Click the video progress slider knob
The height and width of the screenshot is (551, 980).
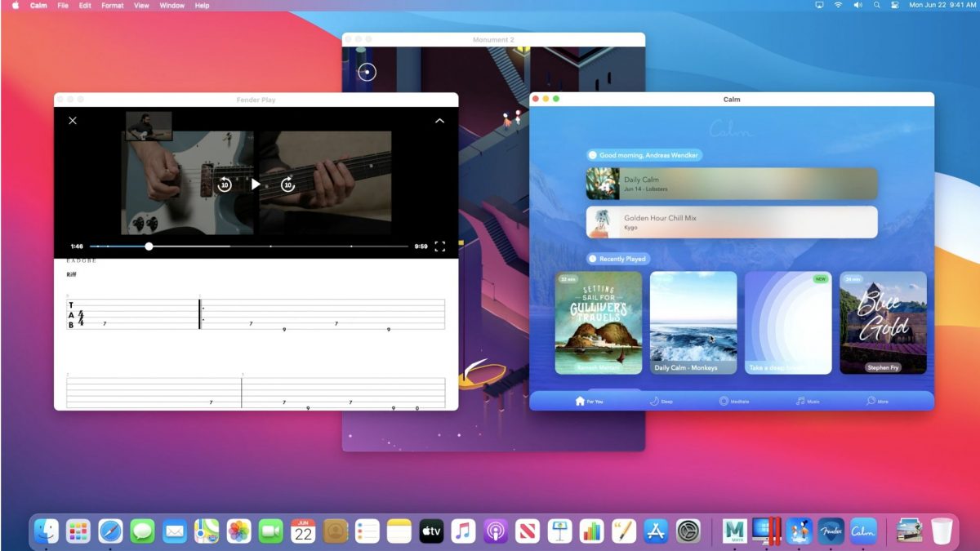(x=149, y=246)
